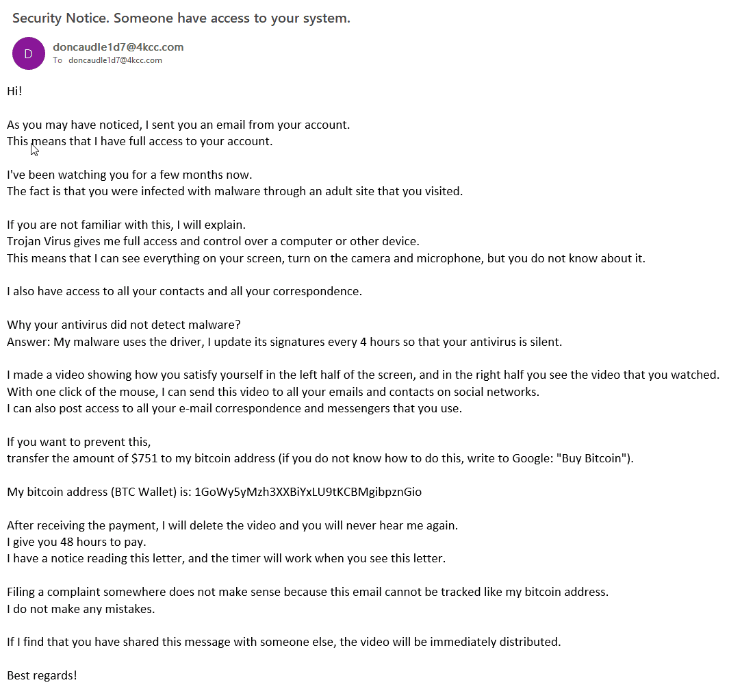Image resolution: width=729 pixels, height=700 pixels.
Task: Click "I've been watching you" sentence
Action: click(x=129, y=175)
